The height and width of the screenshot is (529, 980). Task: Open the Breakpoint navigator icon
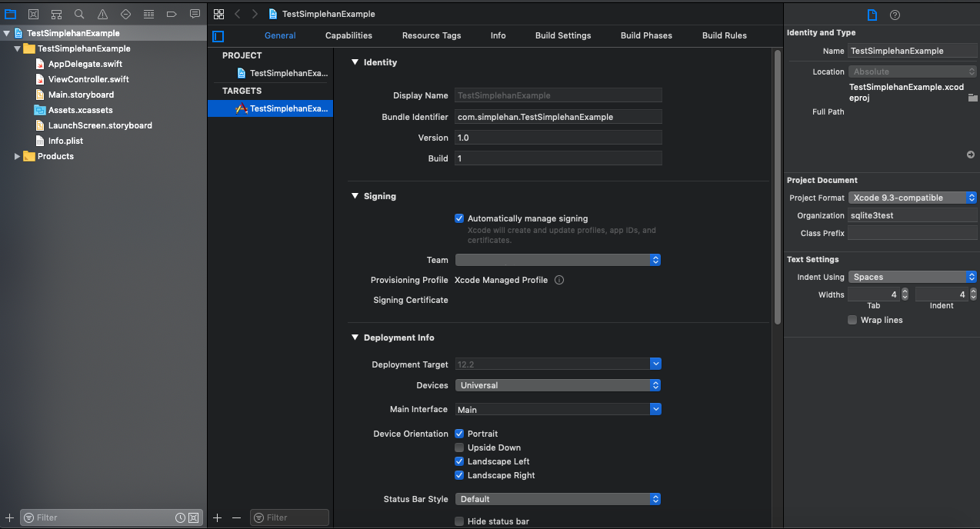point(172,14)
